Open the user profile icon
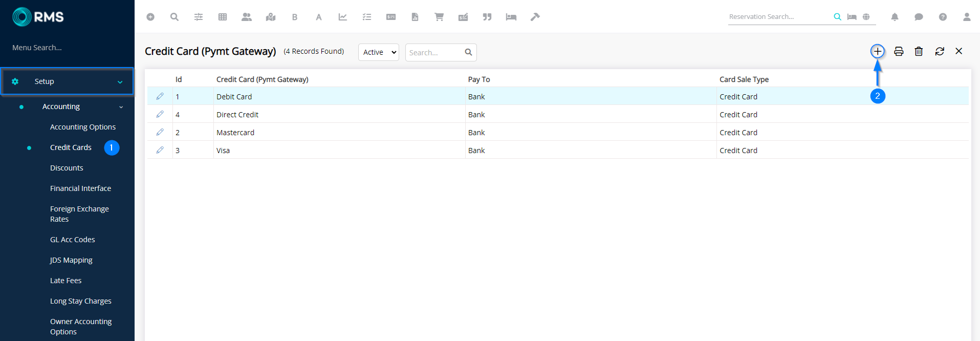 tap(966, 17)
